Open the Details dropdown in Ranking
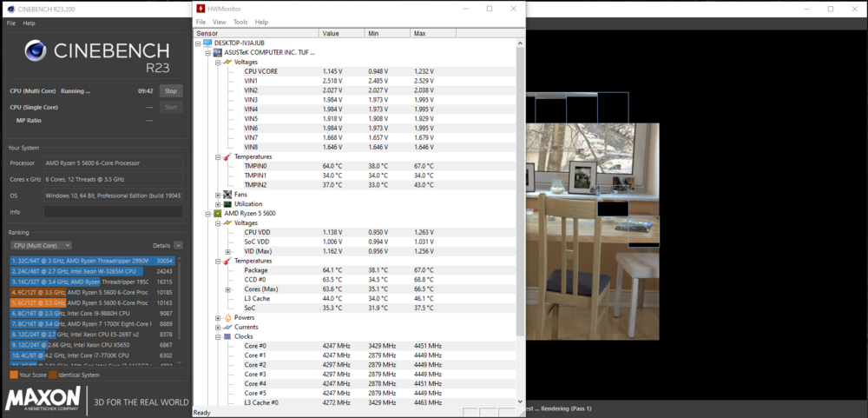868x418 pixels. coord(178,246)
